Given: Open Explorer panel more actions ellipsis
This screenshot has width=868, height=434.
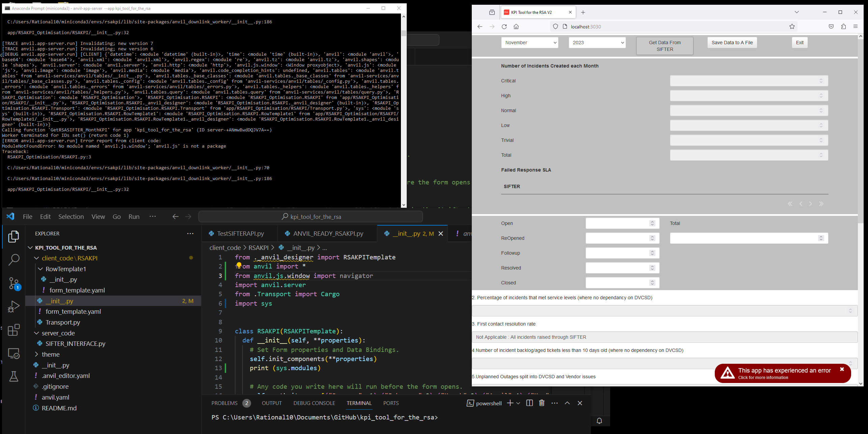Looking at the screenshot, I should pos(190,233).
